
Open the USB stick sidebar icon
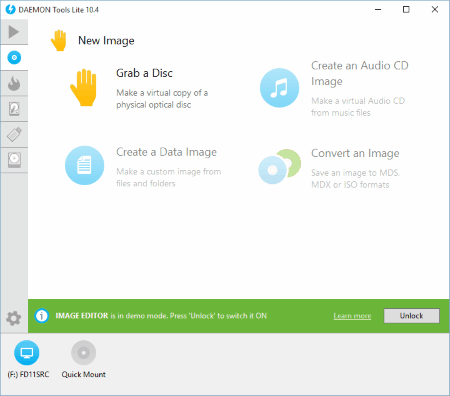[14, 135]
